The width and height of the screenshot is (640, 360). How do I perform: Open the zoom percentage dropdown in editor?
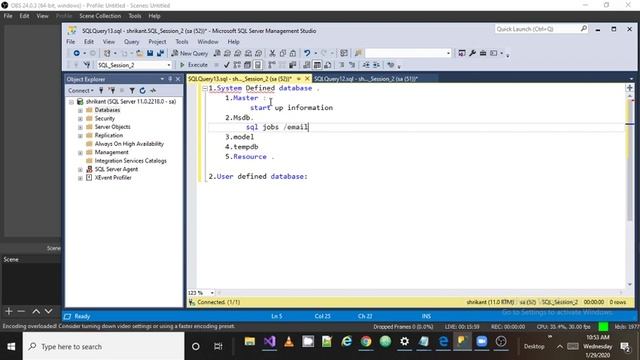pos(212,293)
